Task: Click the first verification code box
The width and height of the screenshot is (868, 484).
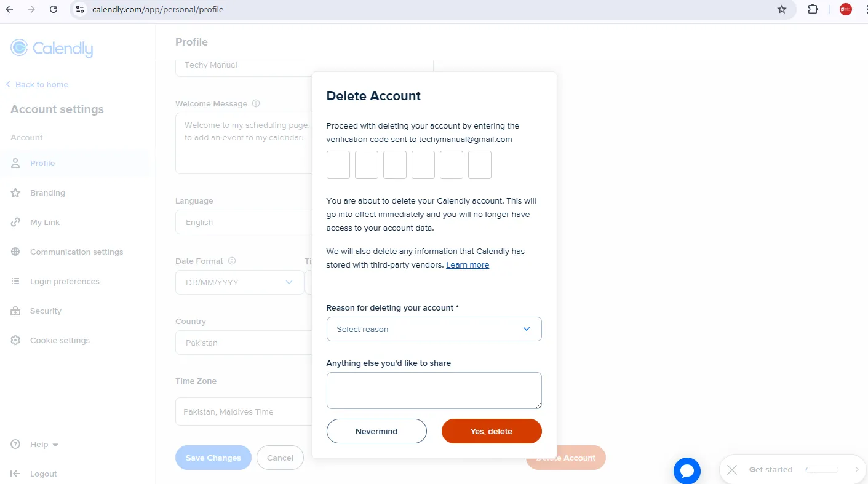Action: tap(338, 164)
